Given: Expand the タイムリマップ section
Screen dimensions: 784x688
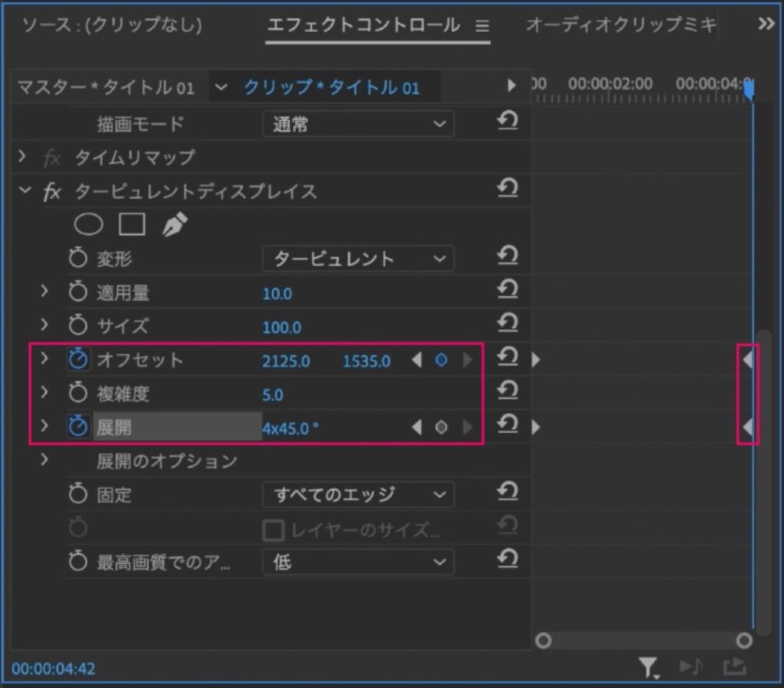Looking at the screenshot, I should click(22, 157).
